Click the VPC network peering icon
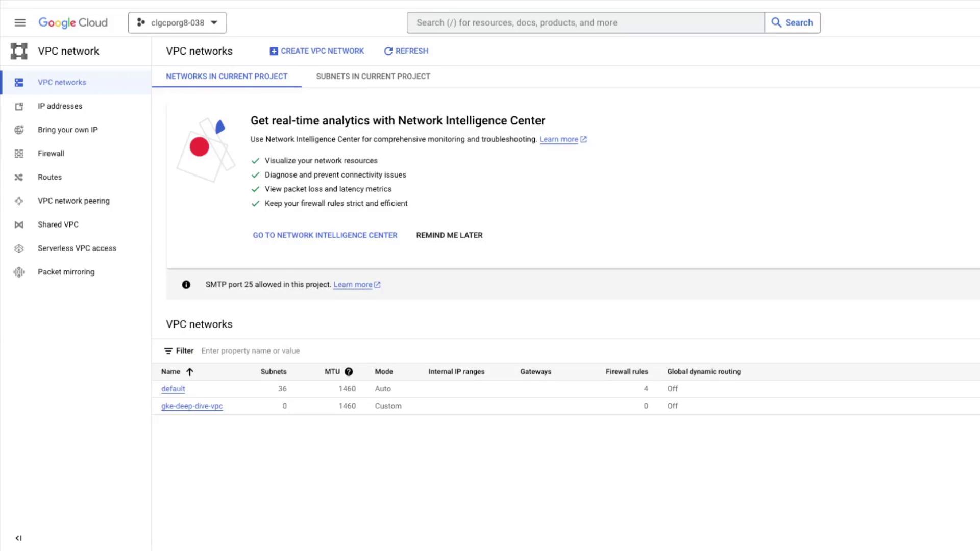980x551 pixels. coord(19,201)
